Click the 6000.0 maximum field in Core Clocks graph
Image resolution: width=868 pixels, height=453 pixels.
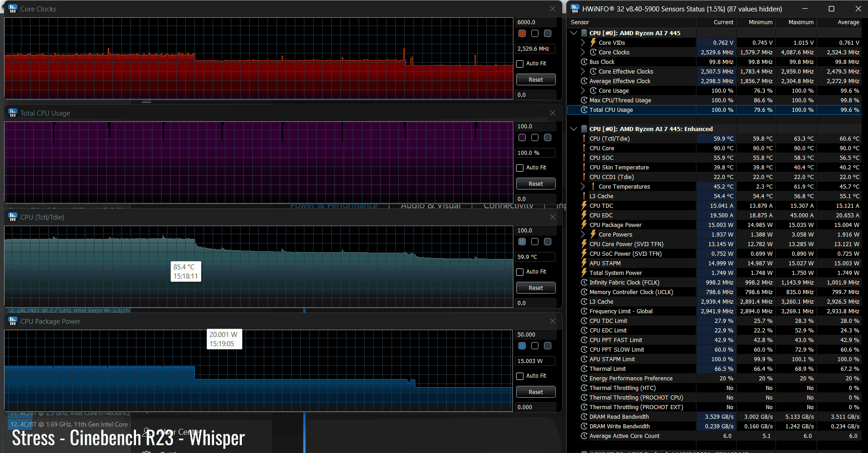pos(536,22)
